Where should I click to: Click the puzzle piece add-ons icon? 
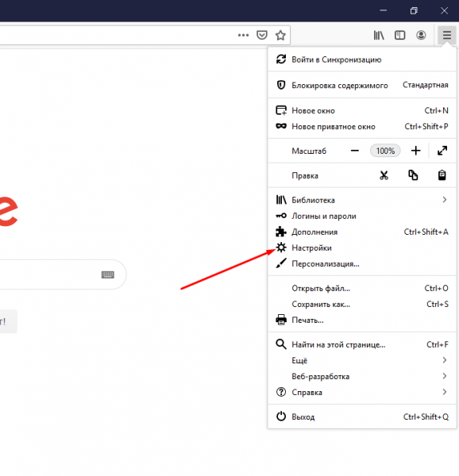pyautogui.click(x=281, y=232)
